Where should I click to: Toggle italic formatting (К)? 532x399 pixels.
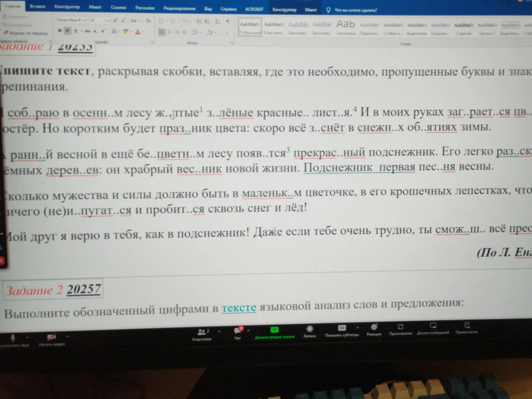(x=67, y=31)
